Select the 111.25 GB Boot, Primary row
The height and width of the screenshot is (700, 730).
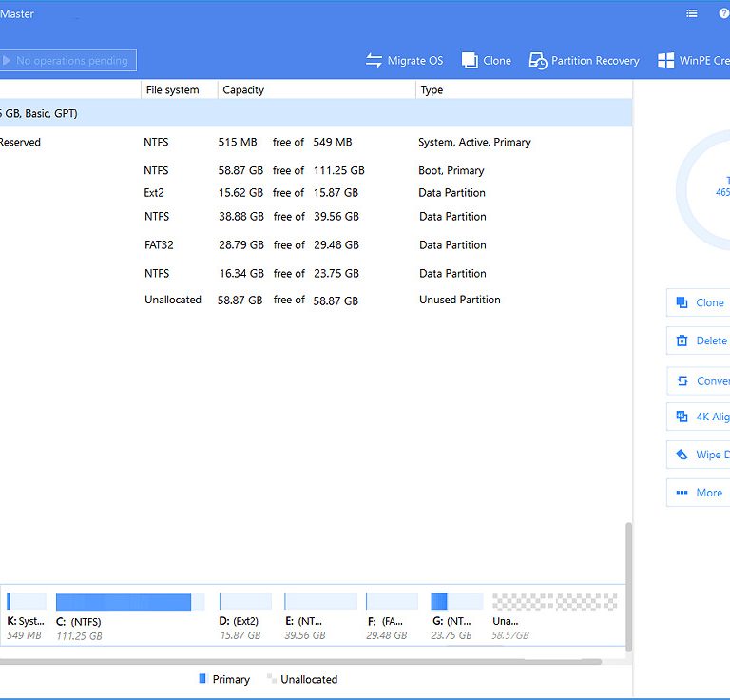tap(317, 170)
